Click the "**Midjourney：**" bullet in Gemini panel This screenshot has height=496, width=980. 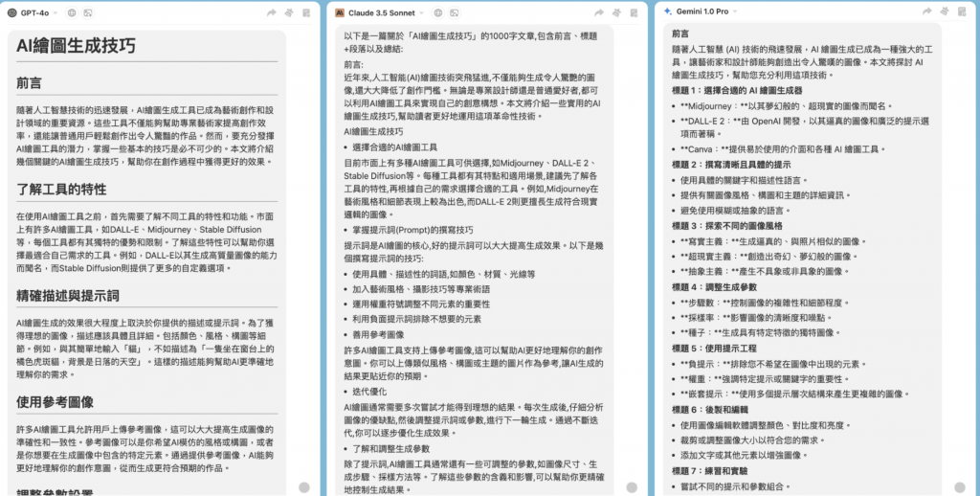pos(787,106)
